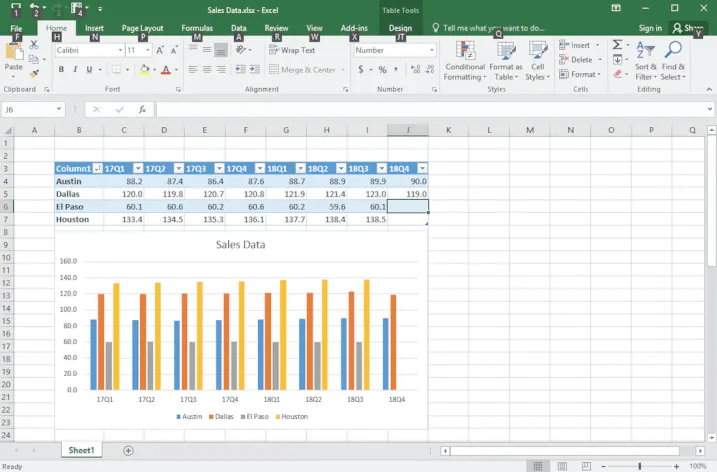Toggle Wrap Text for the cell

[x=292, y=50]
